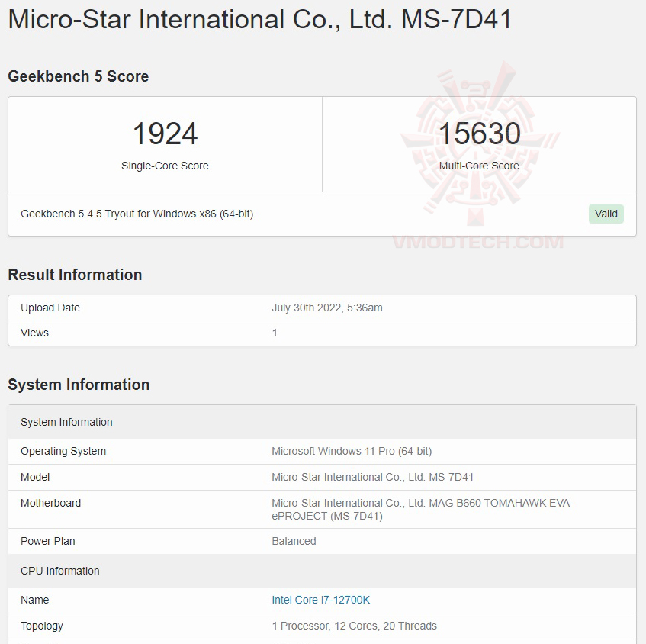Select MAG B660 TOMAHAWK EVA ePROJECT text
This screenshot has width=646, height=644.
click(421, 510)
